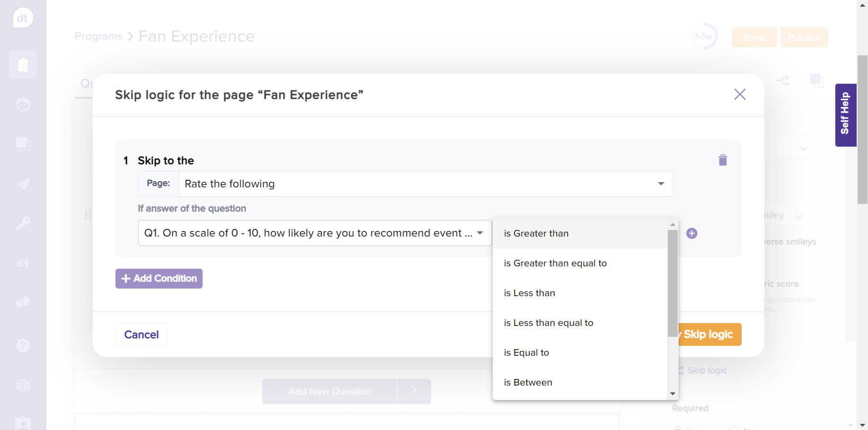This screenshot has height=430, width=868.
Task: Select "is Greater than" option
Action: (536, 234)
